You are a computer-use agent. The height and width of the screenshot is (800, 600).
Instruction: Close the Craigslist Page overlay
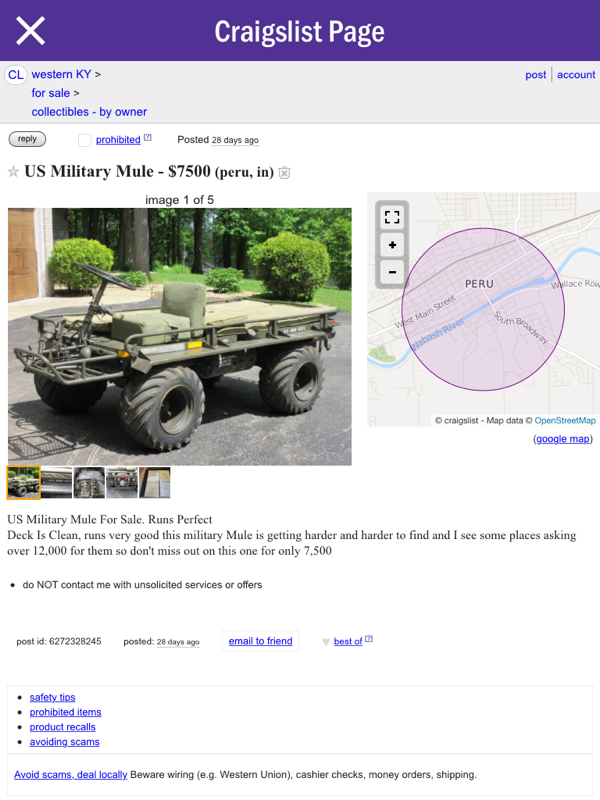tap(31, 31)
